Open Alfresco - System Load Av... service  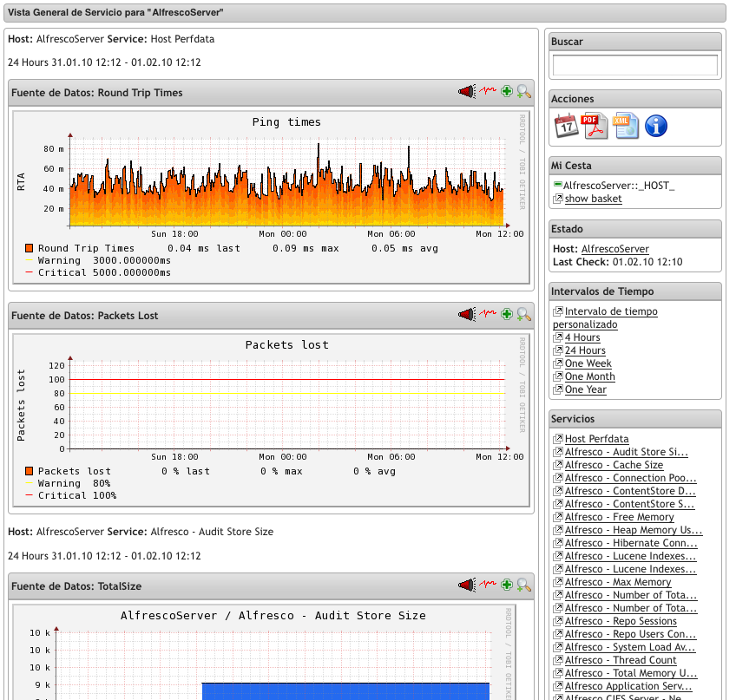coord(630,647)
